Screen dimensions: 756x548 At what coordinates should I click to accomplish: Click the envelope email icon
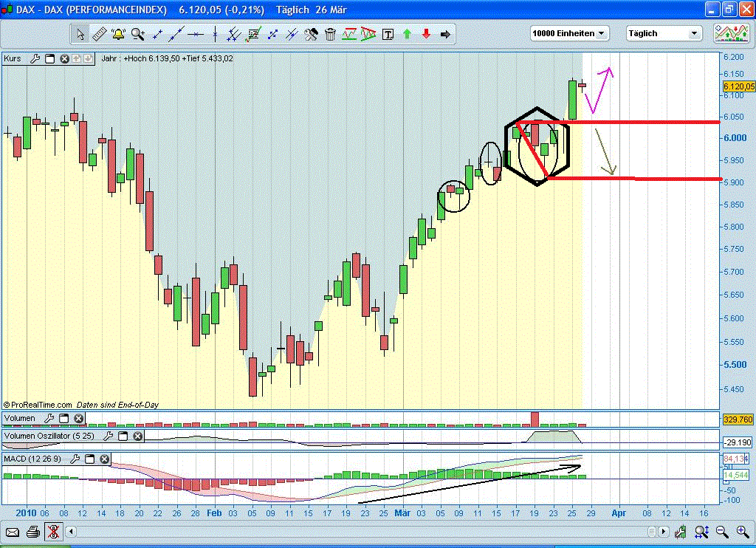[12, 532]
